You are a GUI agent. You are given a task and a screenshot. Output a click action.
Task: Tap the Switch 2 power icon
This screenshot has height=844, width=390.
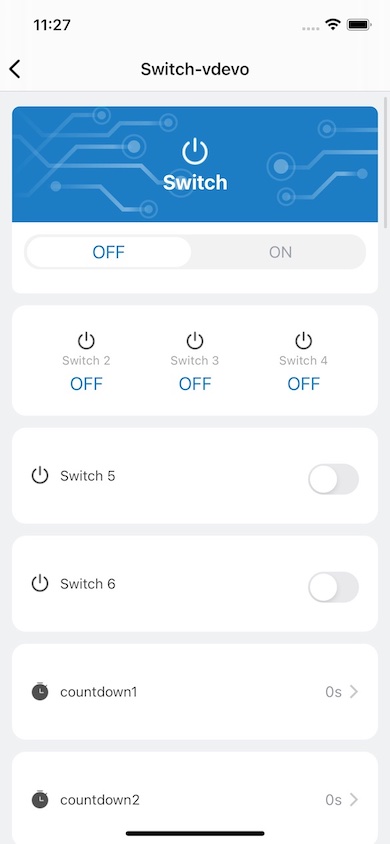[x=86, y=340]
